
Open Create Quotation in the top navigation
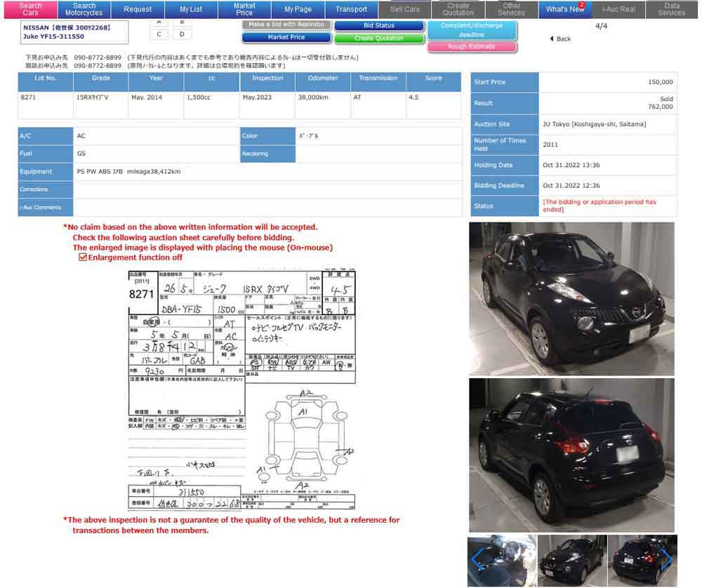(x=458, y=9)
